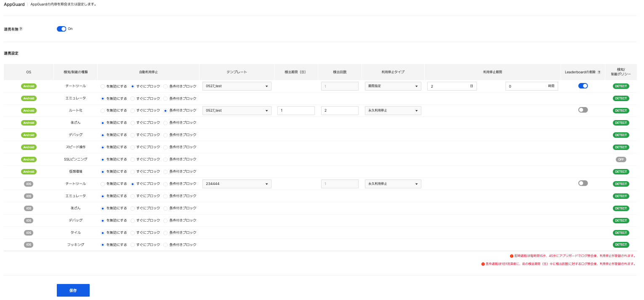The image size is (644, 300).
Task: Click the DETECT badge in the 仮想環境 row
Action: pyautogui.click(x=621, y=171)
